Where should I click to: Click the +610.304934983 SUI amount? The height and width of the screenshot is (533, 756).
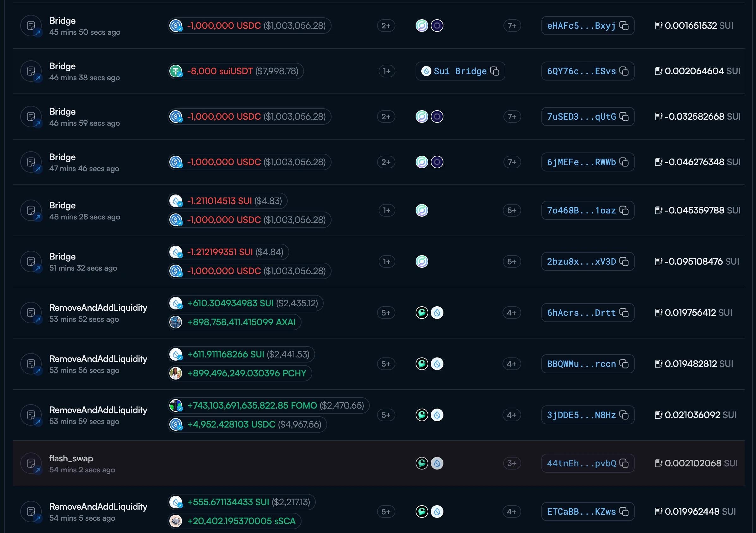[230, 303]
